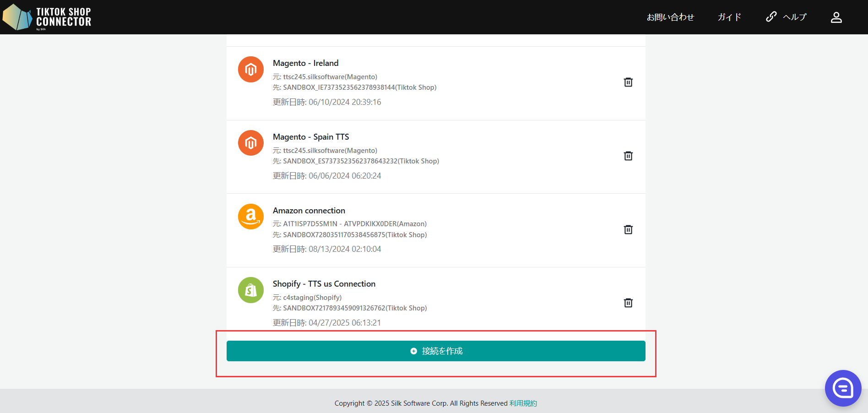The image size is (868, 413).
Task: Click the Amazon logo icon
Action: point(251,217)
